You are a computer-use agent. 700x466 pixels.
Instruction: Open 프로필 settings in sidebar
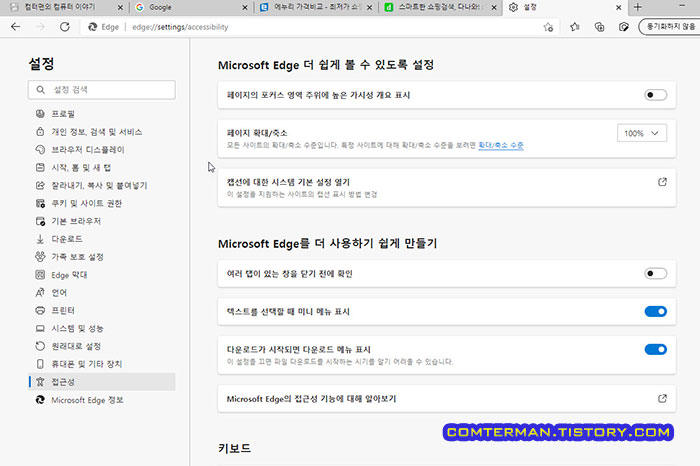tap(102, 114)
